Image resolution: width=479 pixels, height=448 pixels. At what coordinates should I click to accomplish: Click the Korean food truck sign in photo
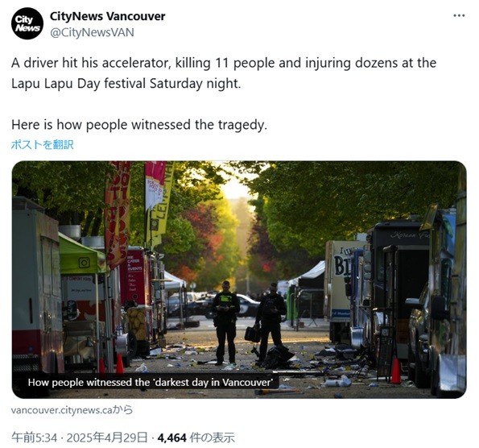409,234
